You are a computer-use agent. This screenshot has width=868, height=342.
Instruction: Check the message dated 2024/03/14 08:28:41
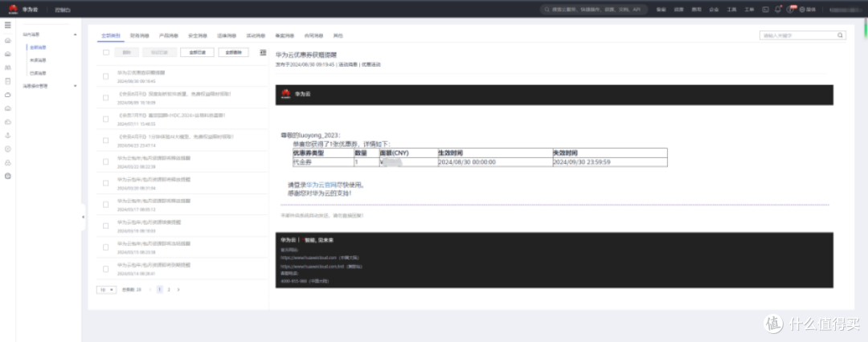(x=106, y=269)
